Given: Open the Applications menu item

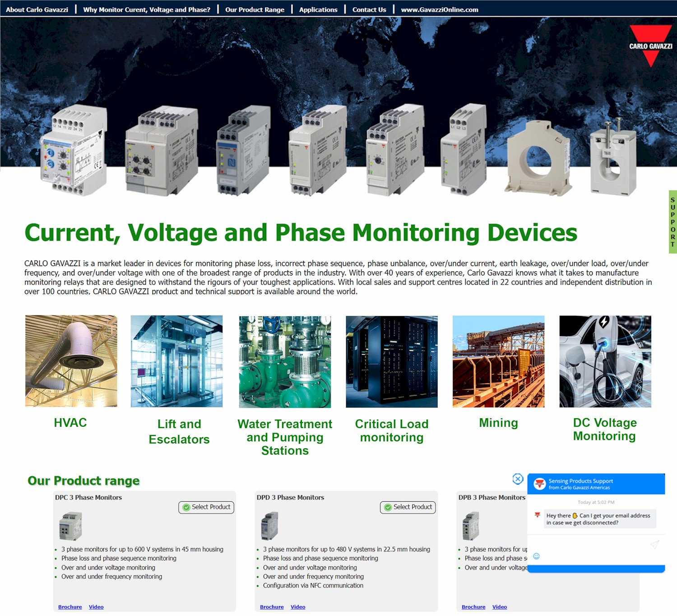Looking at the screenshot, I should pos(318,9).
